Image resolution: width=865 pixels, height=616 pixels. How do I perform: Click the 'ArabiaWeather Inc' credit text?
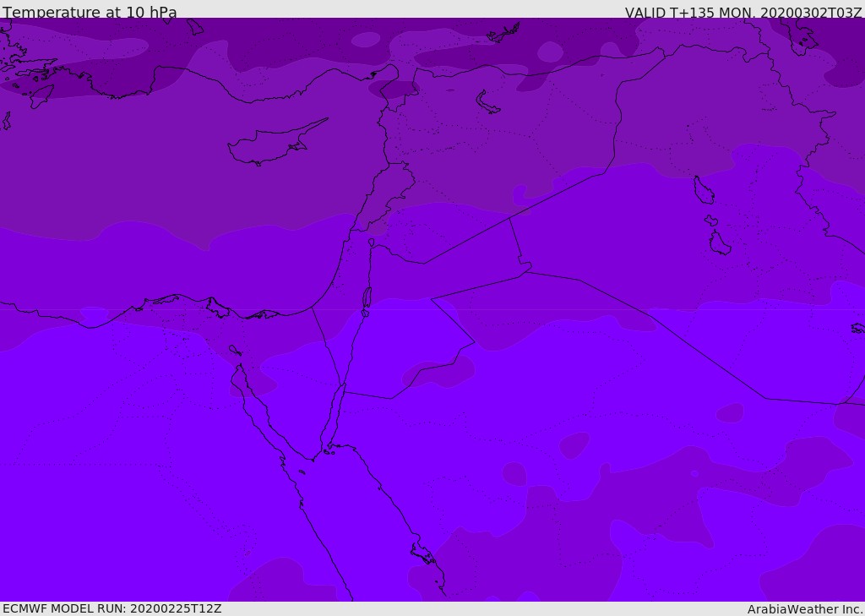804,609
